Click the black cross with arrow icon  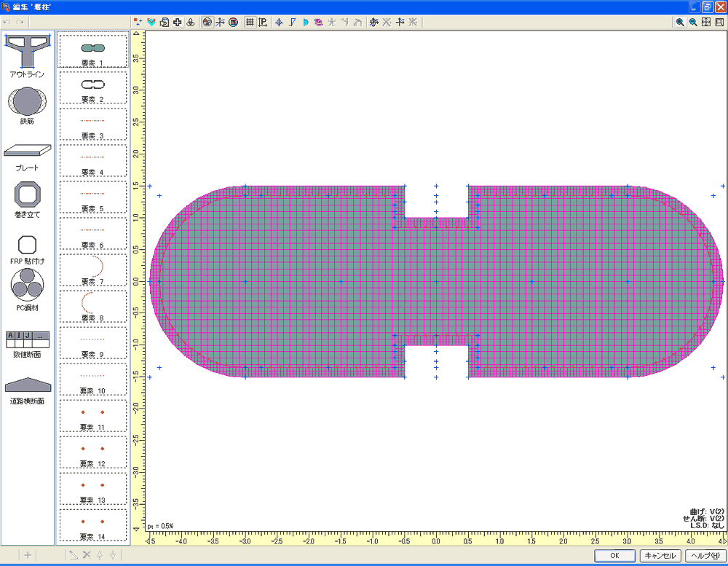400,22
